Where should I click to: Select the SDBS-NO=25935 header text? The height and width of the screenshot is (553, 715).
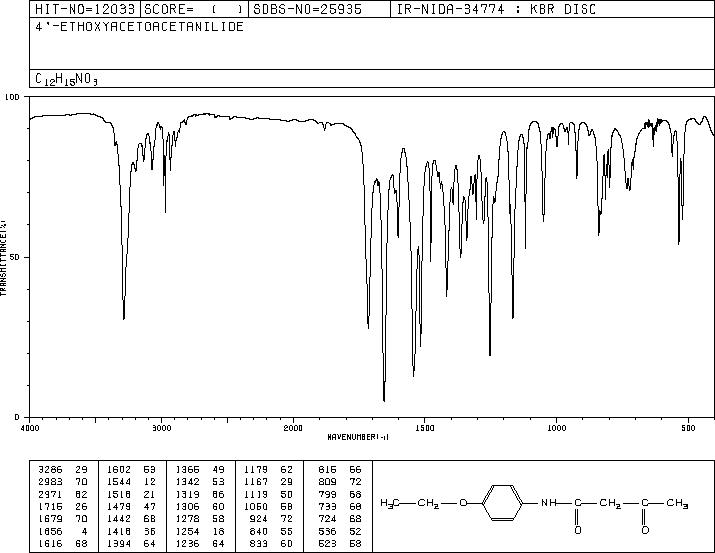click(307, 9)
